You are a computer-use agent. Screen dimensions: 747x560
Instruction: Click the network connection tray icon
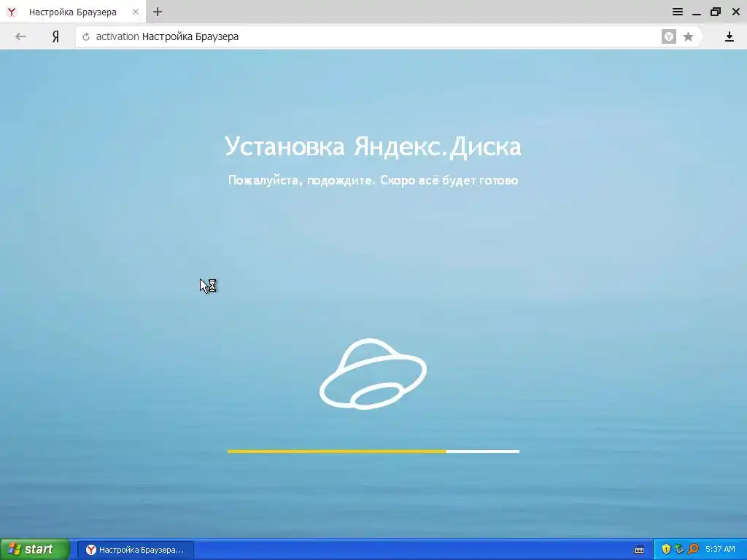pyautogui.click(x=679, y=549)
